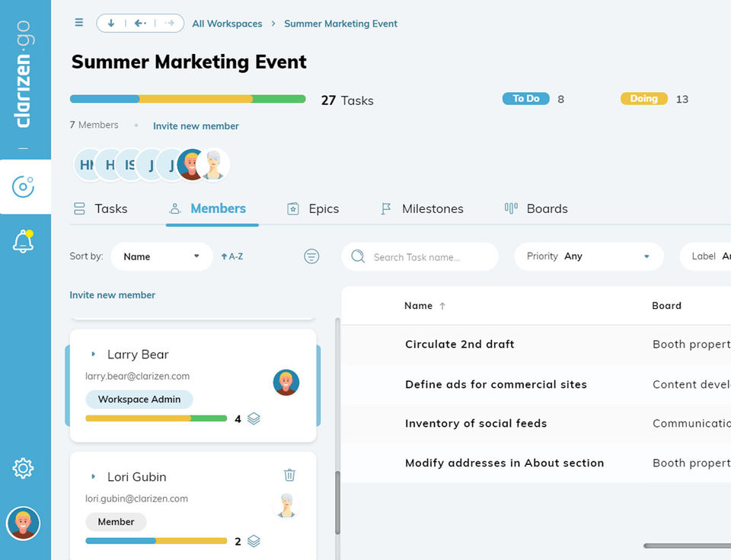The height and width of the screenshot is (560, 731).
Task: Click Invite new member above member cards
Action: coord(113,295)
